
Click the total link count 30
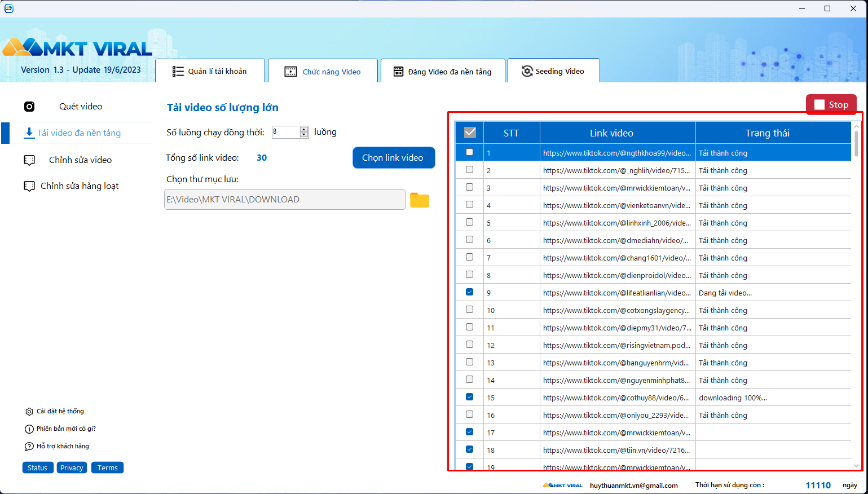pyautogui.click(x=262, y=158)
